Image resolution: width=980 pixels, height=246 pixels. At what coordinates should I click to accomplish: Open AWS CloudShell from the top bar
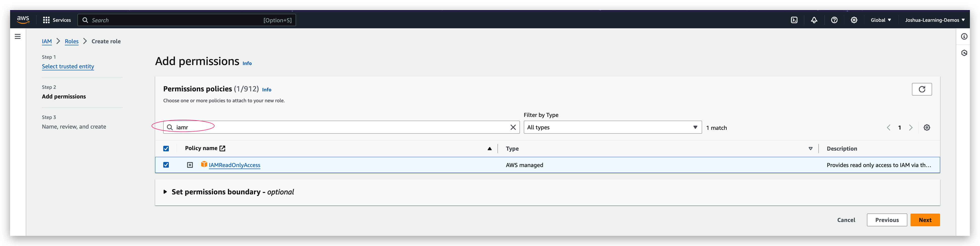794,20
